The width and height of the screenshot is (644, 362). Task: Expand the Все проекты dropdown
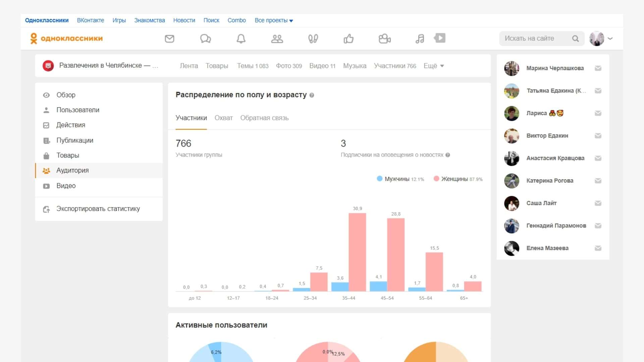click(x=273, y=20)
